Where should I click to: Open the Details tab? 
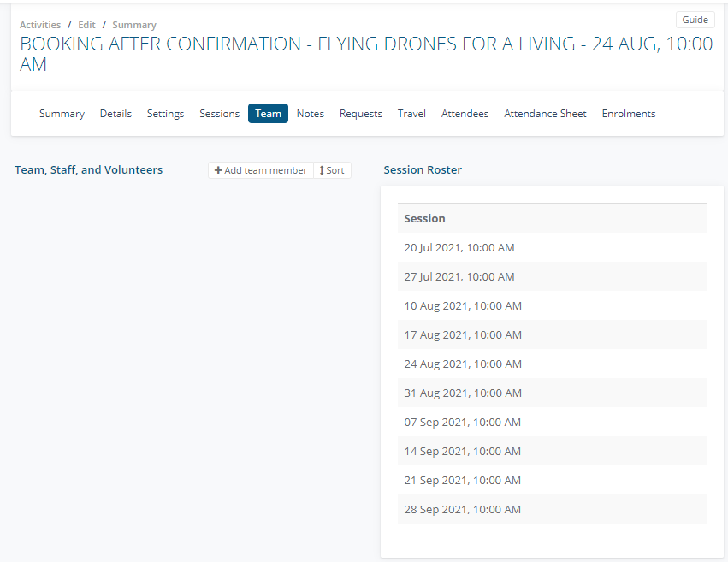pos(115,114)
